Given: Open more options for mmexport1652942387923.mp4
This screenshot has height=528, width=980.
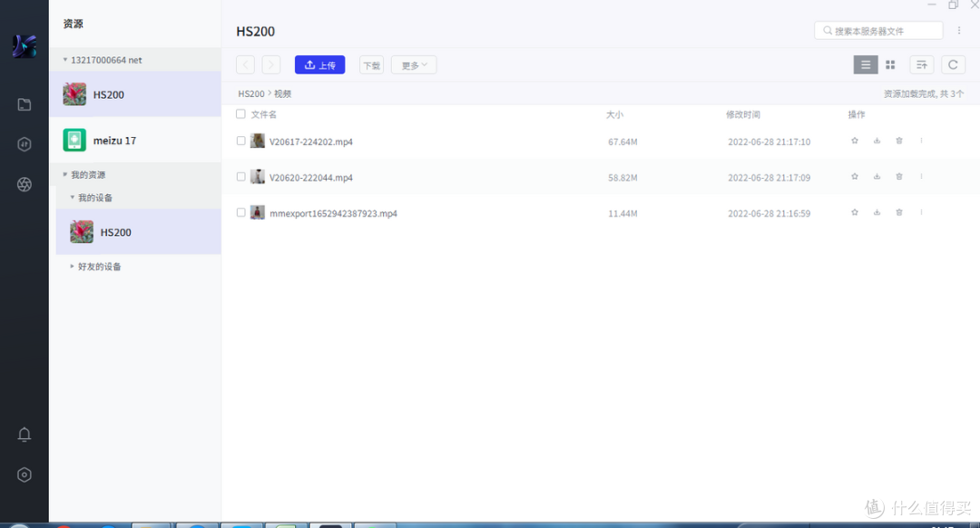Looking at the screenshot, I should (921, 212).
